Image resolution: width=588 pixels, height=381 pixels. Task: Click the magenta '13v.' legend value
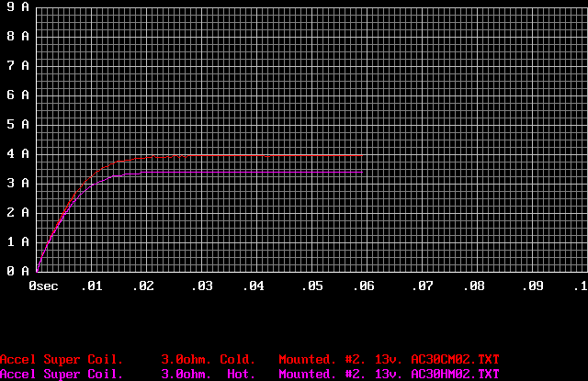coord(389,375)
